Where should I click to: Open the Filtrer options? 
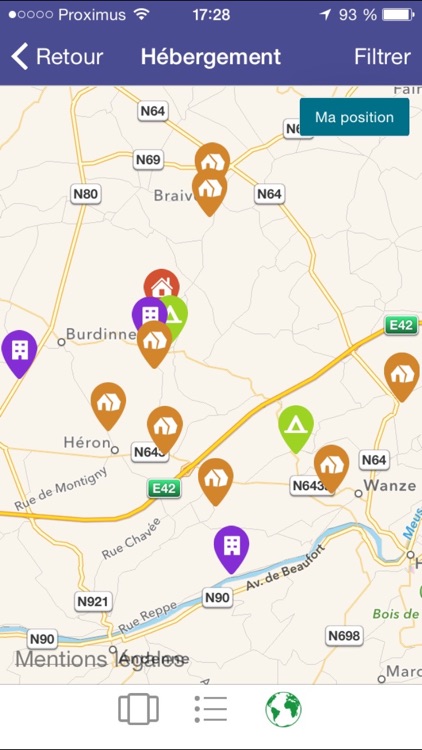pyautogui.click(x=382, y=56)
